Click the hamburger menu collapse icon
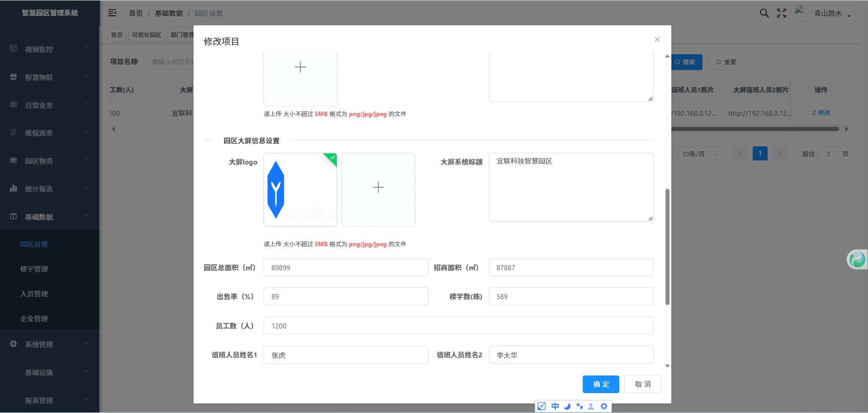This screenshot has height=413, width=868. pos(112,13)
